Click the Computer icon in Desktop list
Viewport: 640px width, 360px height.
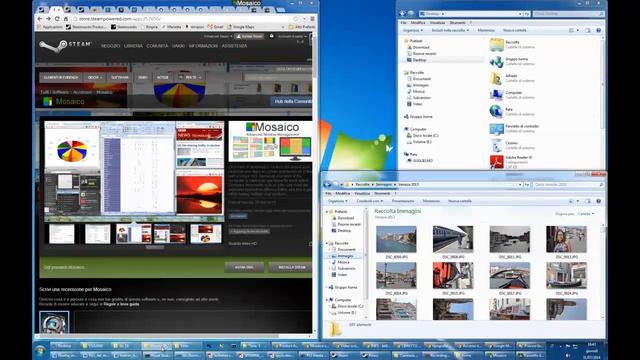(497, 95)
